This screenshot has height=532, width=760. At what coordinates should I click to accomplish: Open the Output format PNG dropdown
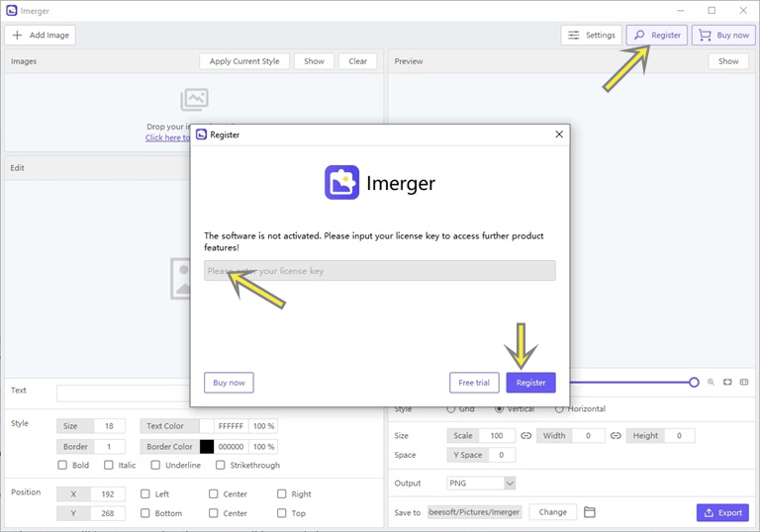click(481, 484)
